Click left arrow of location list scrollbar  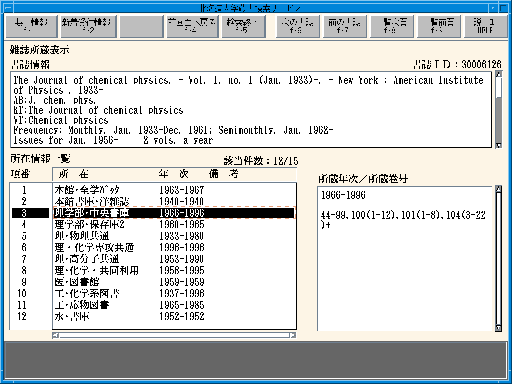56,335
